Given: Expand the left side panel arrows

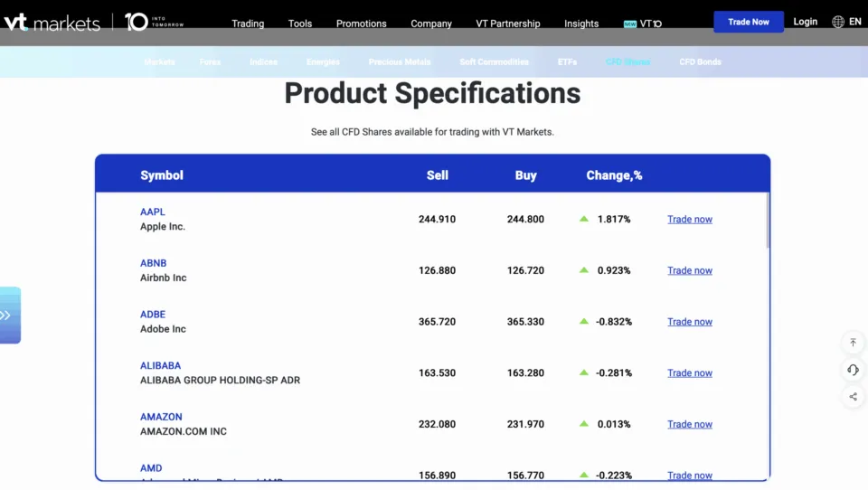Looking at the screenshot, I should click(7, 316).
